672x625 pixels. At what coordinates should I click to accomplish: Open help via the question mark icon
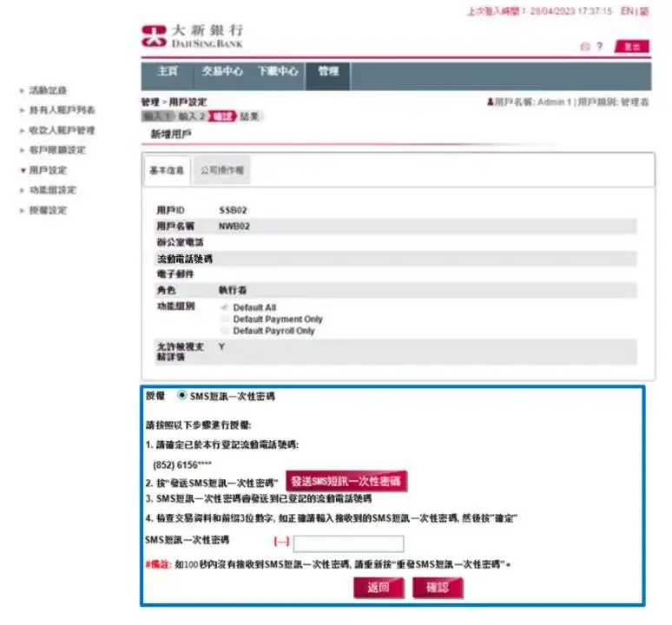[600, 46]
